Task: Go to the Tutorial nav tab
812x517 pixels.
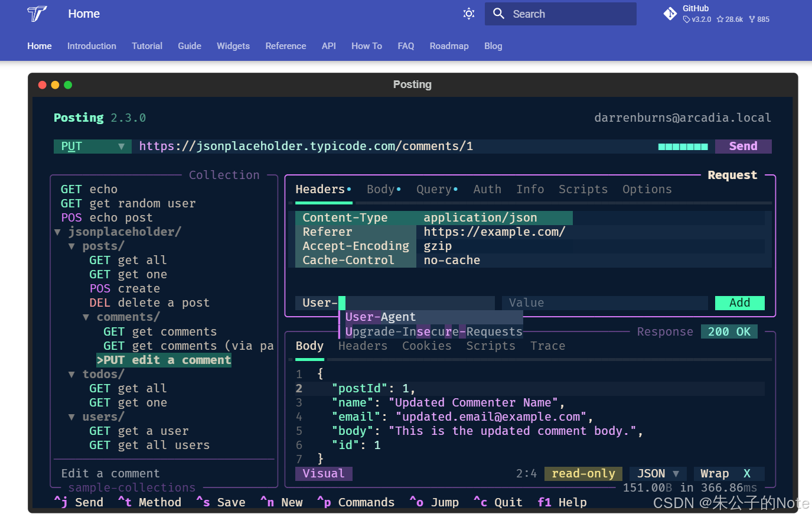Action: click(x=147, y=46)
